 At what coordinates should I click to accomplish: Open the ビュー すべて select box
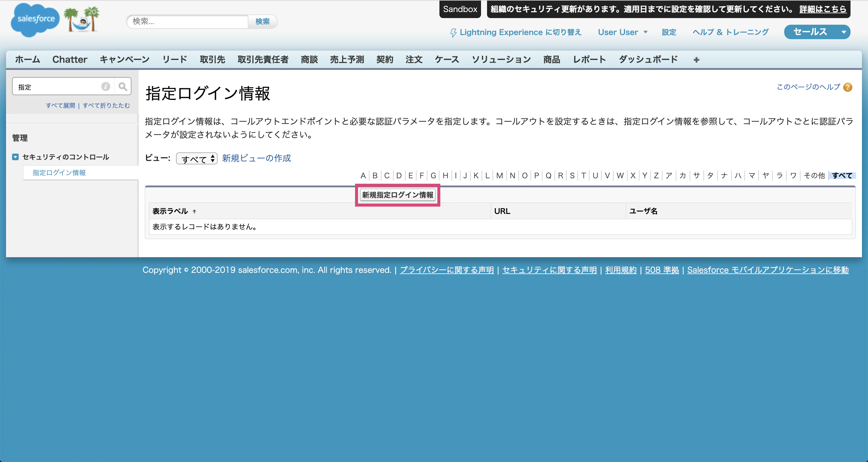[197, 158]
